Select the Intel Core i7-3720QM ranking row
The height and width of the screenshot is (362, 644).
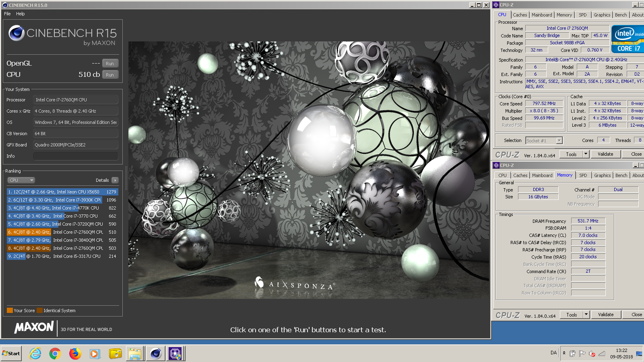[x=62, y=224]
